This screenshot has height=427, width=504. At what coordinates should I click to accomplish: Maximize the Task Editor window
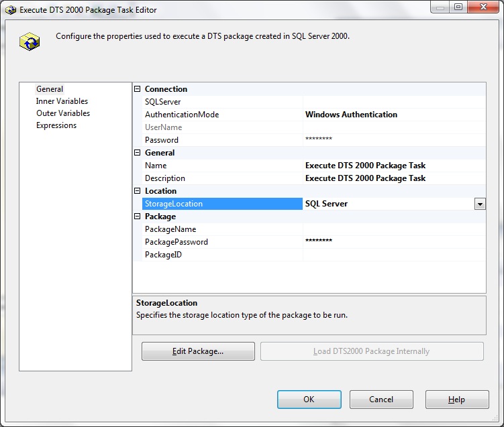coord(458,7)
